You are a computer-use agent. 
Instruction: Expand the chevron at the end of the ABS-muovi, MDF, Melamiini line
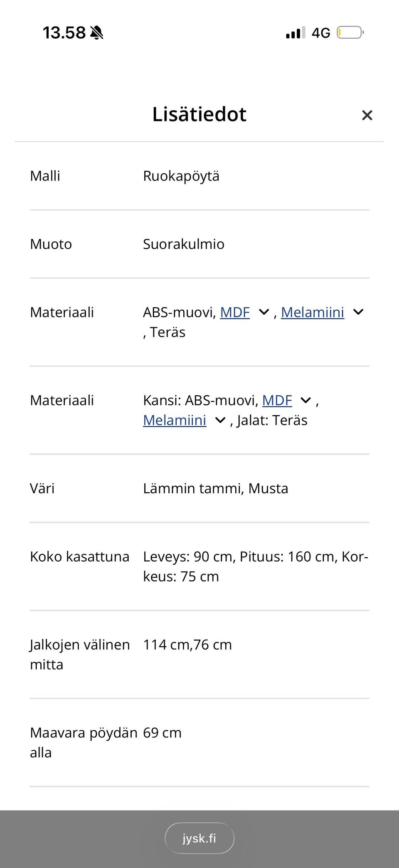[x=358, y=312]
